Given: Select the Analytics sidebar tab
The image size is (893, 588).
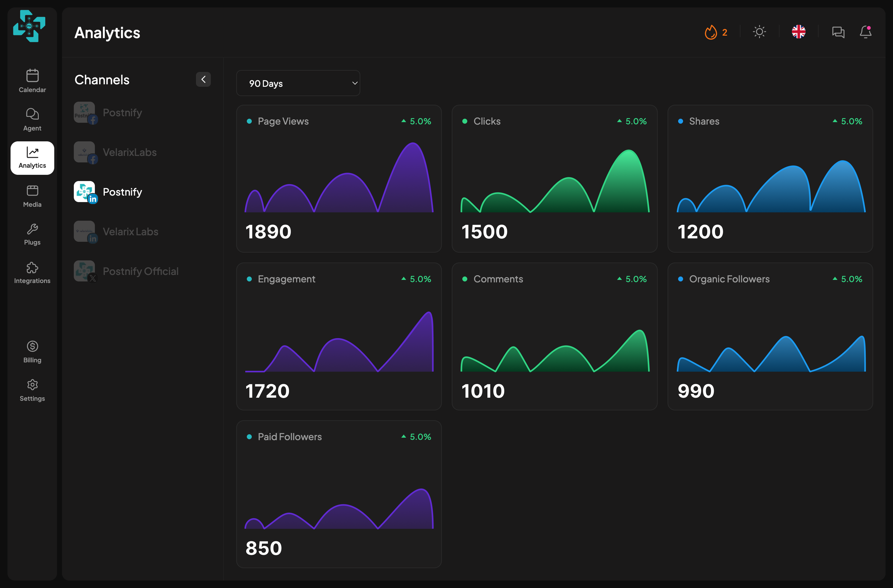Looking at the screenshot, I should [x=32, y=158].
